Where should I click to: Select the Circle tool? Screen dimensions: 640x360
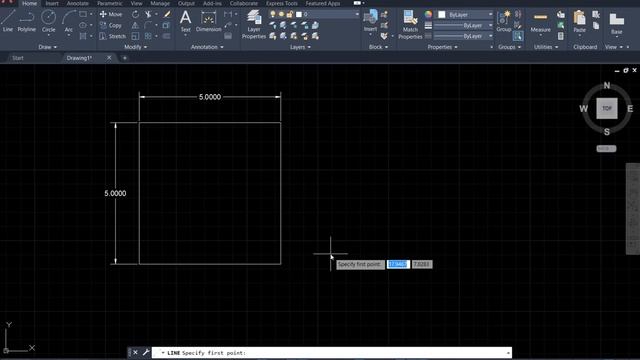click(x=49, y=21)
